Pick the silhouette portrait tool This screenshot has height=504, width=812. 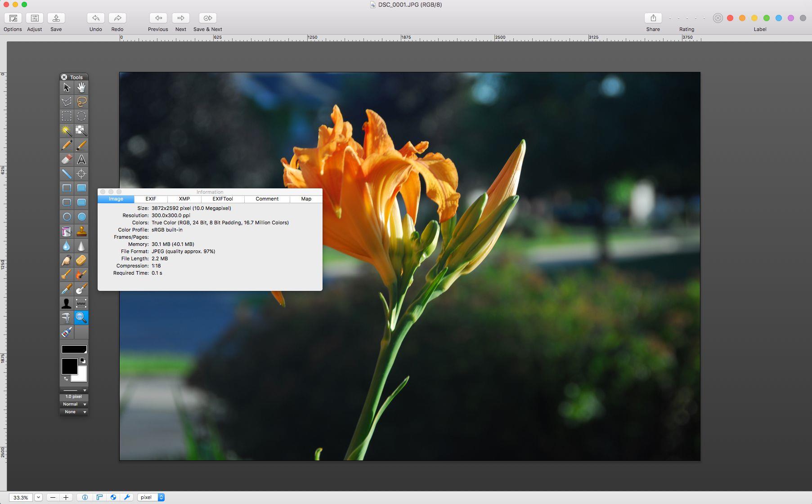point(67,303)
